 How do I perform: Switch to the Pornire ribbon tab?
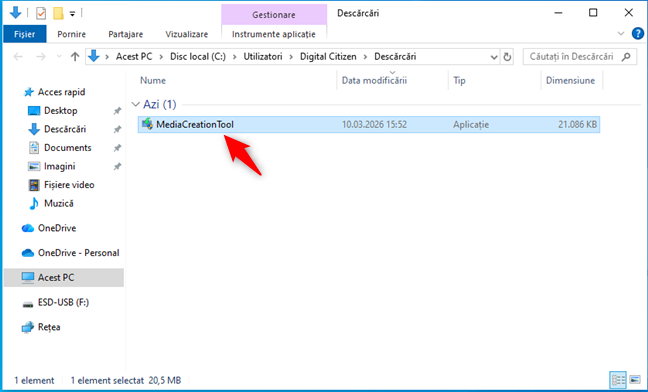click(x=71, y=34)
